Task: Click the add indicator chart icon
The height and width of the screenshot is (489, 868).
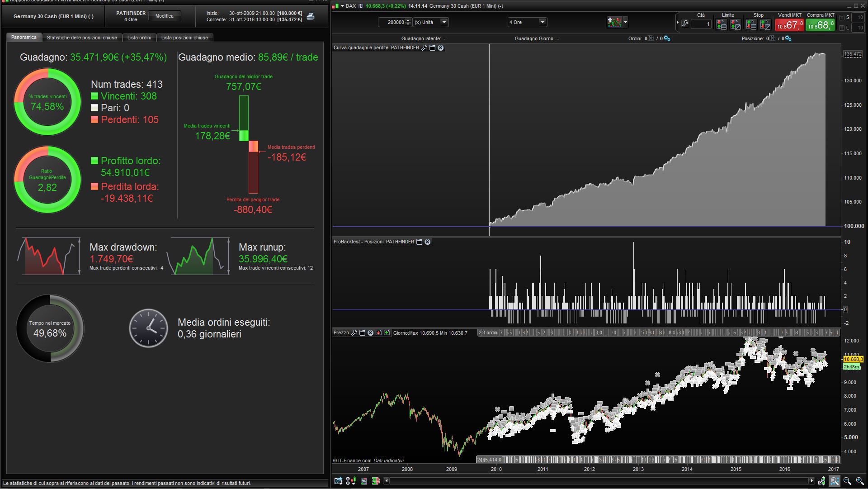Action: pyautogui.click(x=614, y=22)
